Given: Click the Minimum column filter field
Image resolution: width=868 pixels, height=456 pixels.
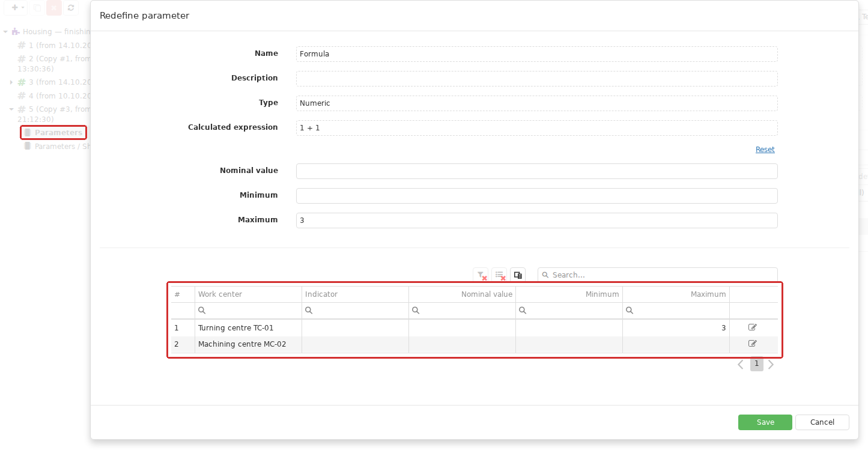Looking at the screenshot, I should click(569, 311).
